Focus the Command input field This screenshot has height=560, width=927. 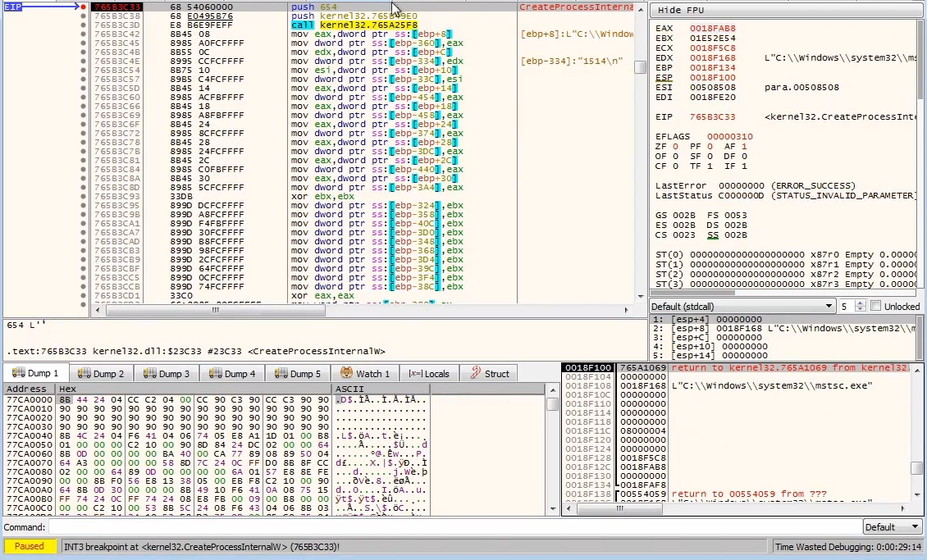(x=451, y=527)
